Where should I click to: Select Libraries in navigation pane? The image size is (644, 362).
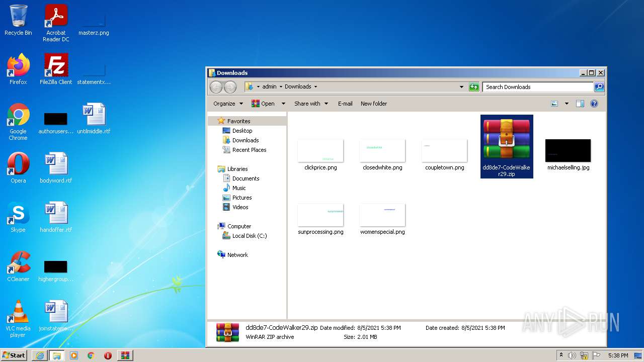point(237,169)
